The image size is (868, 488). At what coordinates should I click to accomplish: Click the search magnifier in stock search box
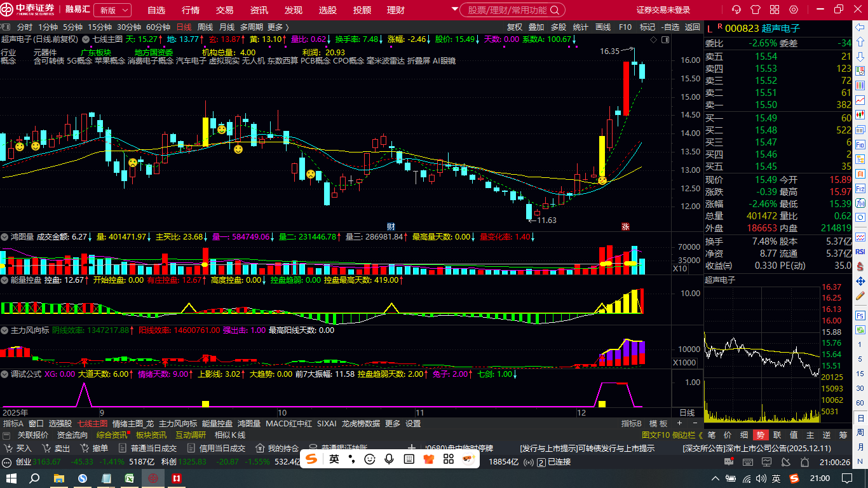tap(555, 10)
